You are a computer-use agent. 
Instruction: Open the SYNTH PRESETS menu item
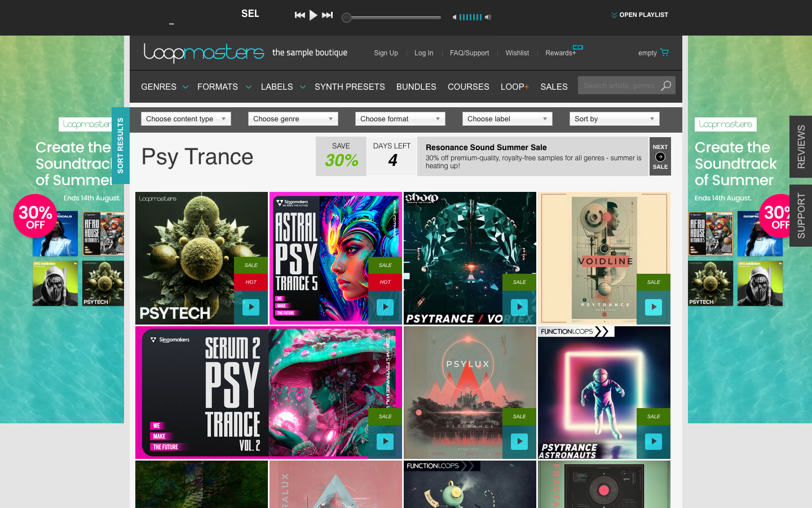[350, 87]
